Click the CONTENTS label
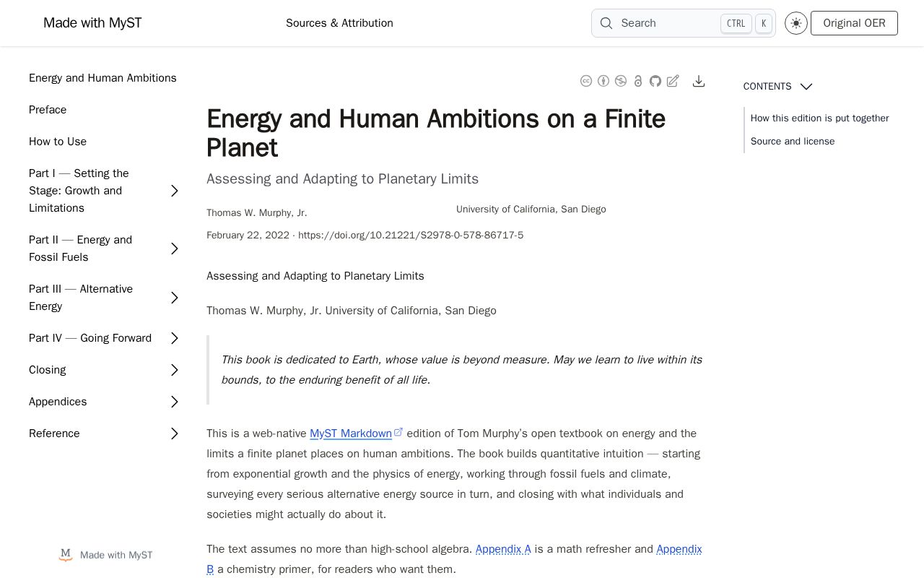Screen dimensions: 924x578 (767, 87)
